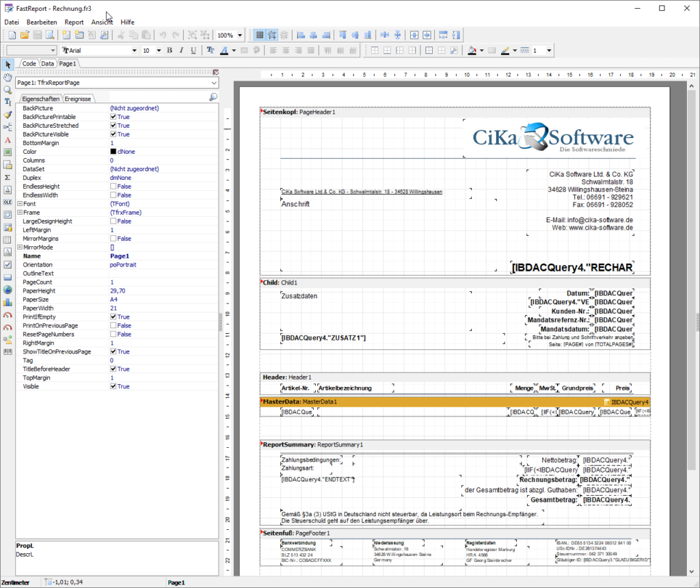Open a report file via folder icon
This screenshot has width=700, height=588.
[25, 35]
